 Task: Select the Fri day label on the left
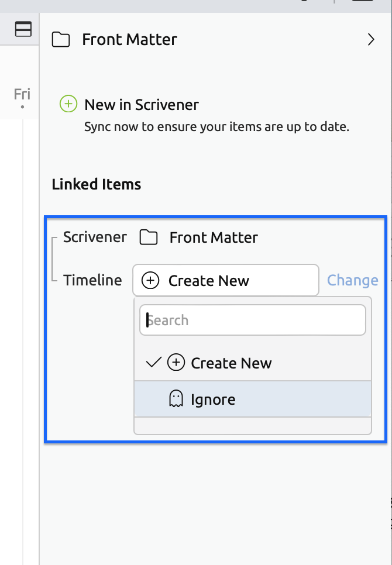22,94
